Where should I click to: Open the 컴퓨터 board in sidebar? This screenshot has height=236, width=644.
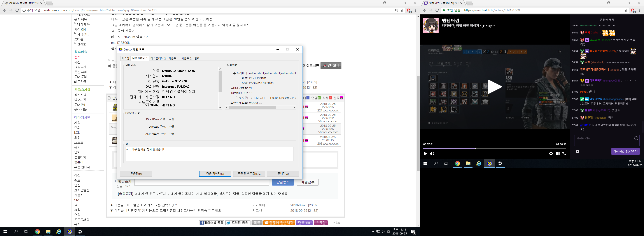[79, 162]
